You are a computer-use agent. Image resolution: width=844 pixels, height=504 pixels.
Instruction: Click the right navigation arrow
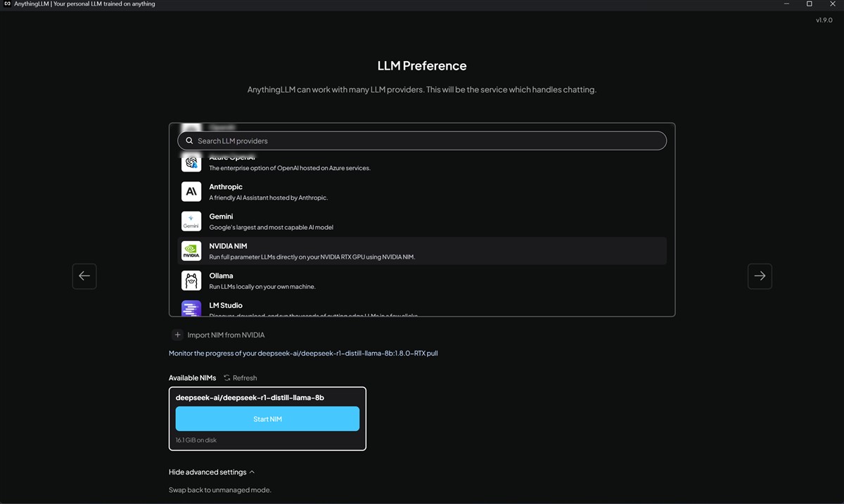click(x=760, y=276)
